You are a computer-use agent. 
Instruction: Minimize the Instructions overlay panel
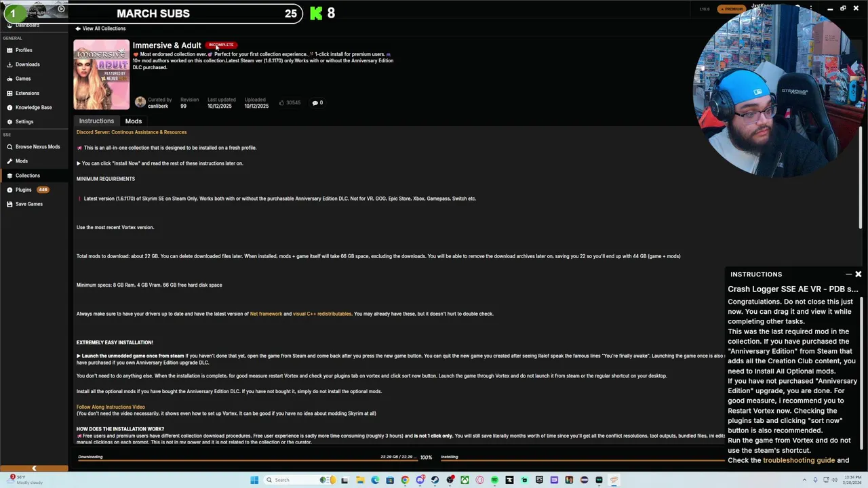coord(848,274)
